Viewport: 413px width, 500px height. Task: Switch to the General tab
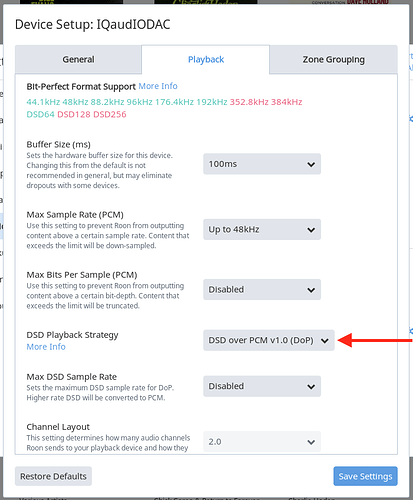pos(78,59)
